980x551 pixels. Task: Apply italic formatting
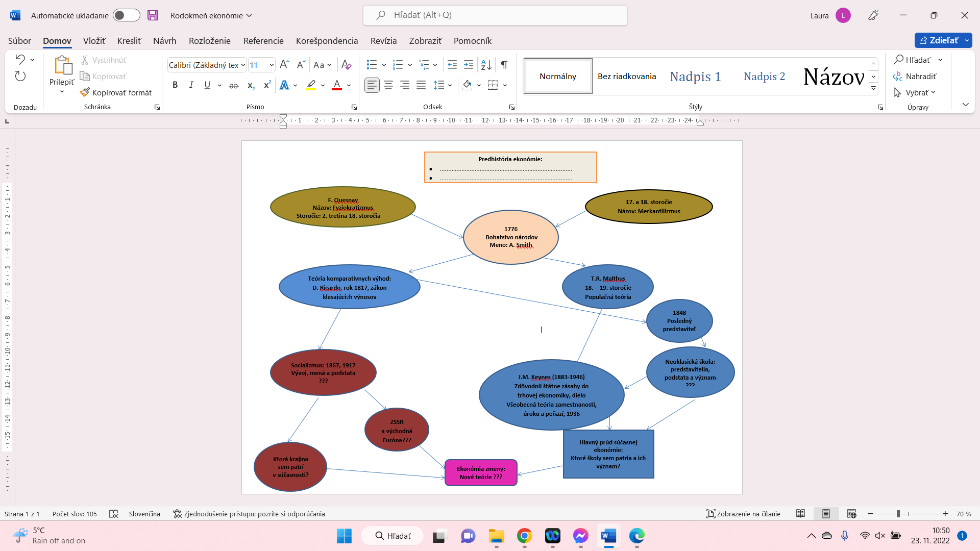coord(191,85)
